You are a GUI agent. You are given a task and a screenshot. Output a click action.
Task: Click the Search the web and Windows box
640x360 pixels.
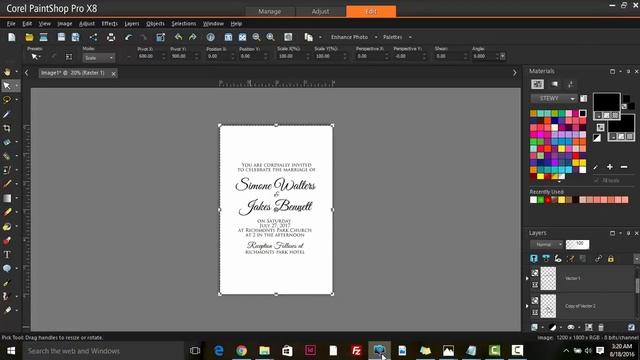pos(104,351)
